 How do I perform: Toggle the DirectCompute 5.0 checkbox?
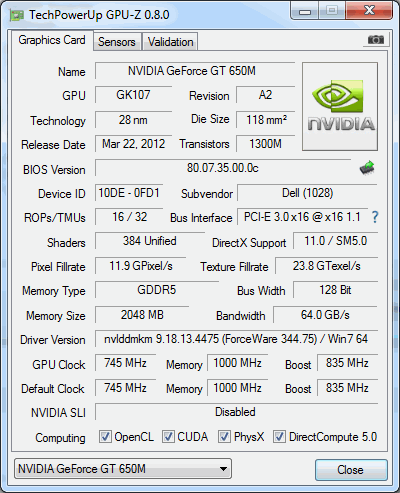279,436
